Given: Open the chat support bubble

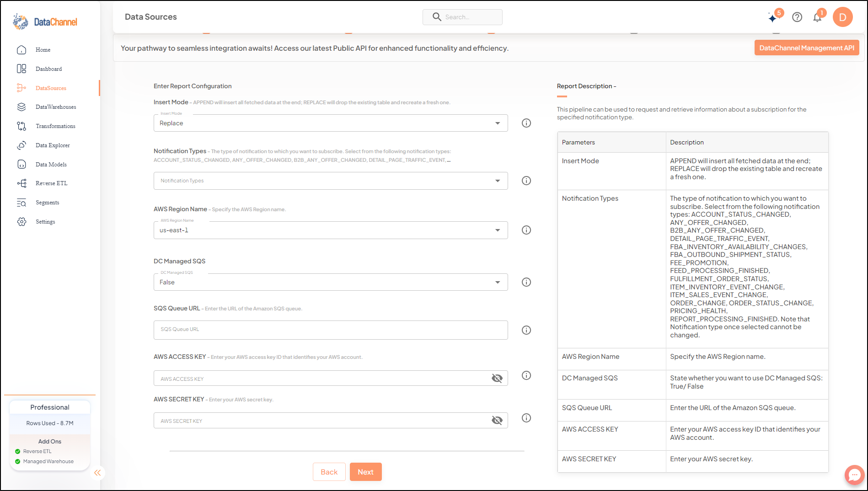Looking at the screenshot, I should point(854,475).
